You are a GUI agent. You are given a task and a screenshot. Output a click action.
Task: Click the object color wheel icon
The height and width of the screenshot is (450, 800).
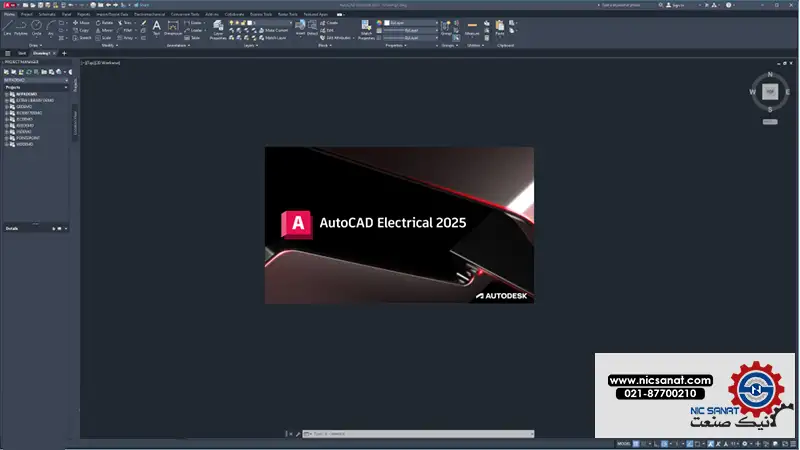click(379, 23)
